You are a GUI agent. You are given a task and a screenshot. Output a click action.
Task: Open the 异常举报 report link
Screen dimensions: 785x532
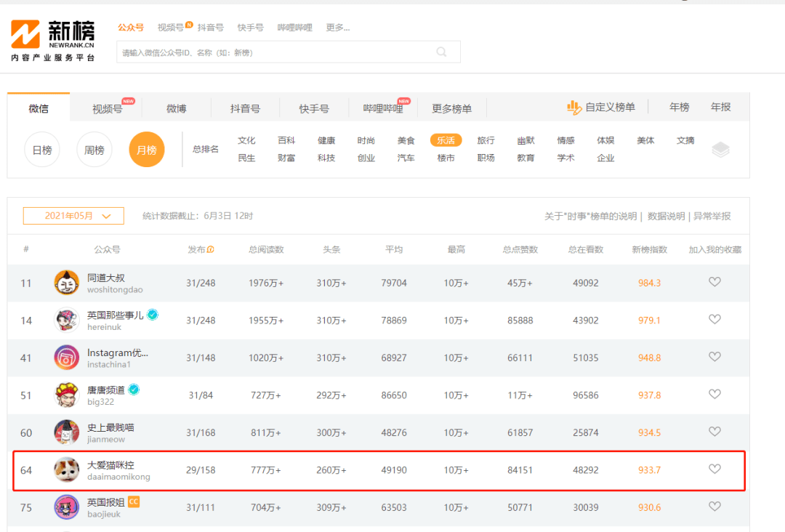coord(712,216)
